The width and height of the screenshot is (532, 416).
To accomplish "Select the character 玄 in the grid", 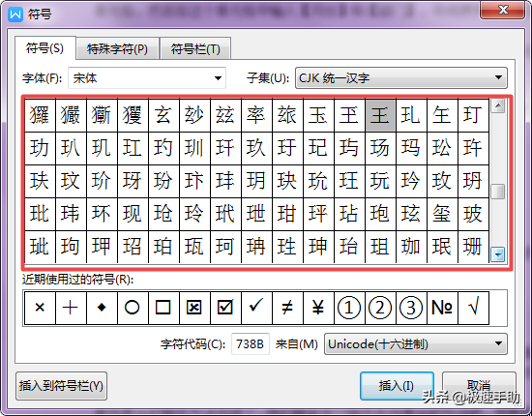I will (163, 115).
